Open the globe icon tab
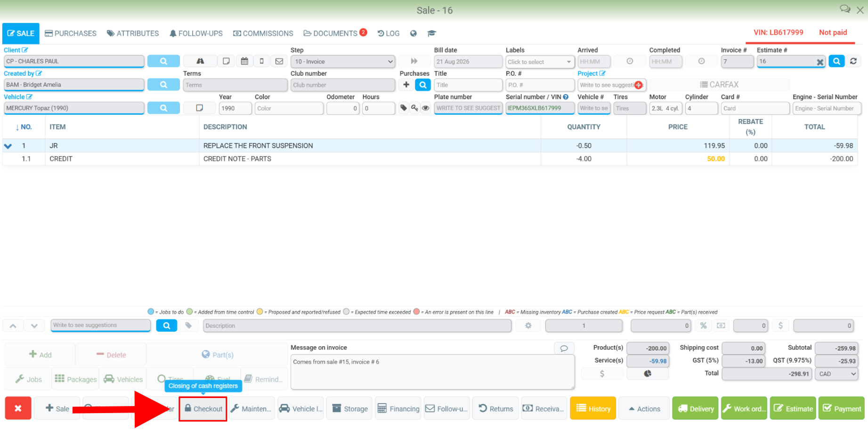Viewport: 868px width, 430px height. [414, 33]
